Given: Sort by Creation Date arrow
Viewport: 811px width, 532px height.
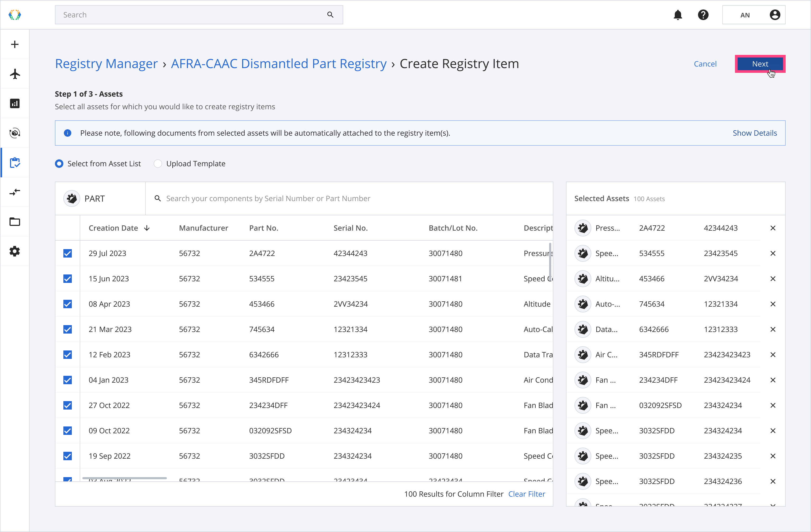Looking at the screenshot, I should pos(147,228).
